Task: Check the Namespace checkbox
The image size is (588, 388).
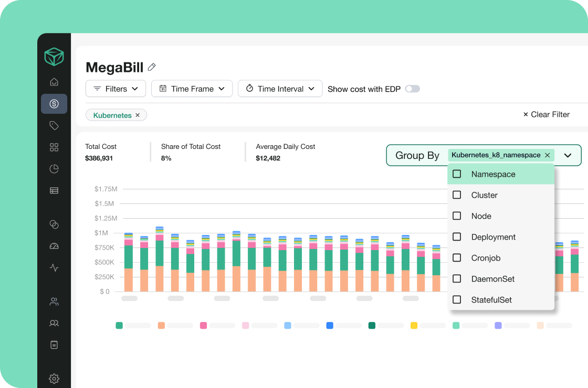Action: coord(457,174)
